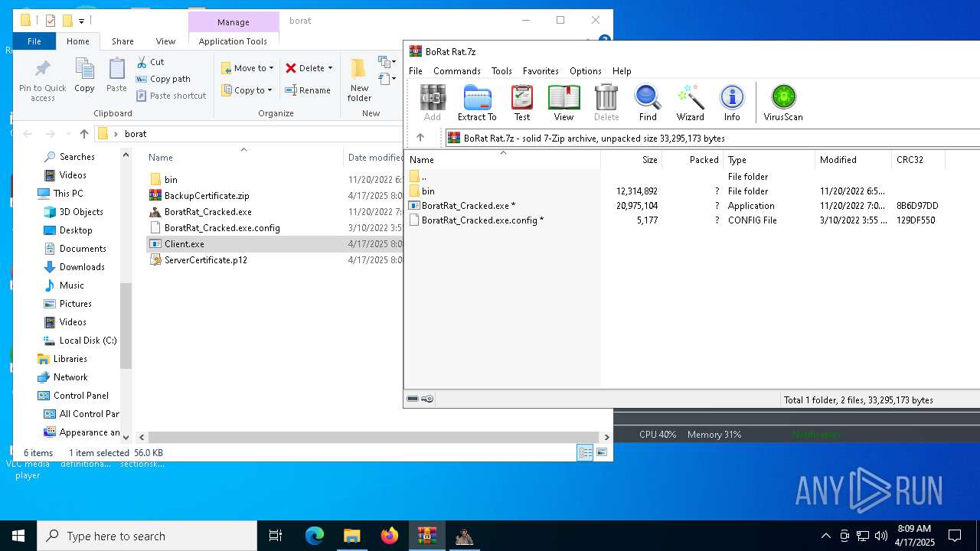980x551 pixels.
Task: Click the navigation pane vertical scrollbar
Action: pyautogui.click(x=126, y=325)
